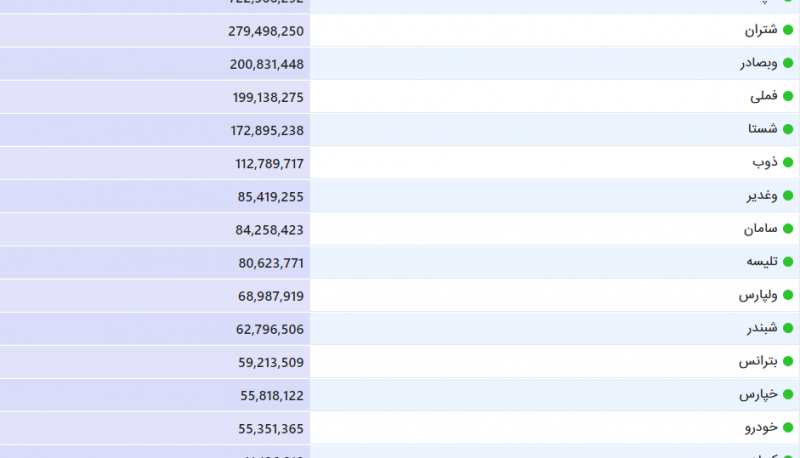
Task: Select the symbol name خپارس
Action: pyautogui.click(x=758, y=395)
